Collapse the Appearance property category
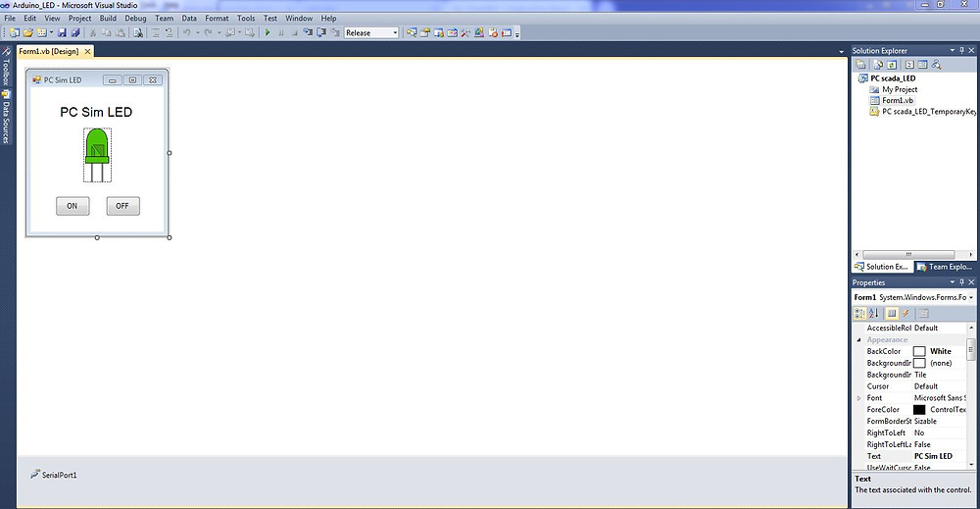Screen dimensions: 980x509 [858, 339]
